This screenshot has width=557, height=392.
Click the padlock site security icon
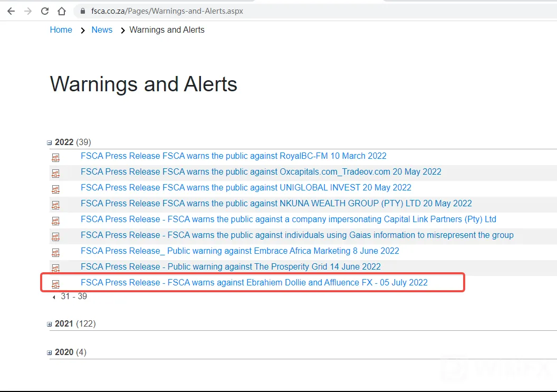tap(83, 11)
